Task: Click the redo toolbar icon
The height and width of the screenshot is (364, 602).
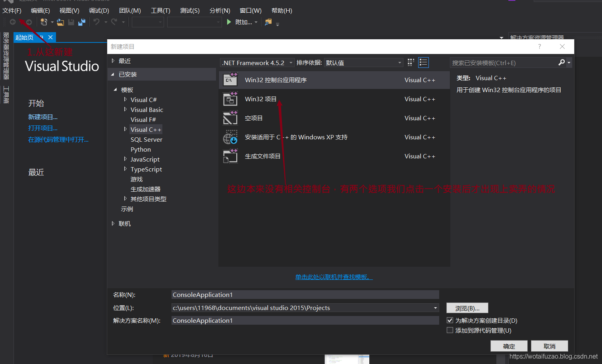Action: [114, 22]
